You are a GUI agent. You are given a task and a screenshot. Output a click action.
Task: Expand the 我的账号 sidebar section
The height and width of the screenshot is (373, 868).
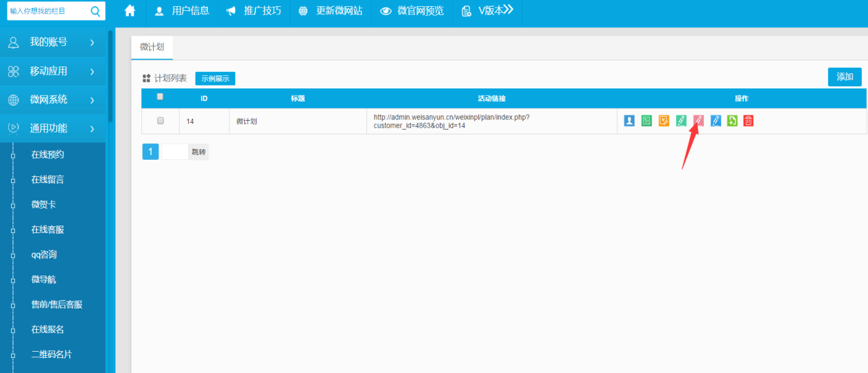click(52, 43)
